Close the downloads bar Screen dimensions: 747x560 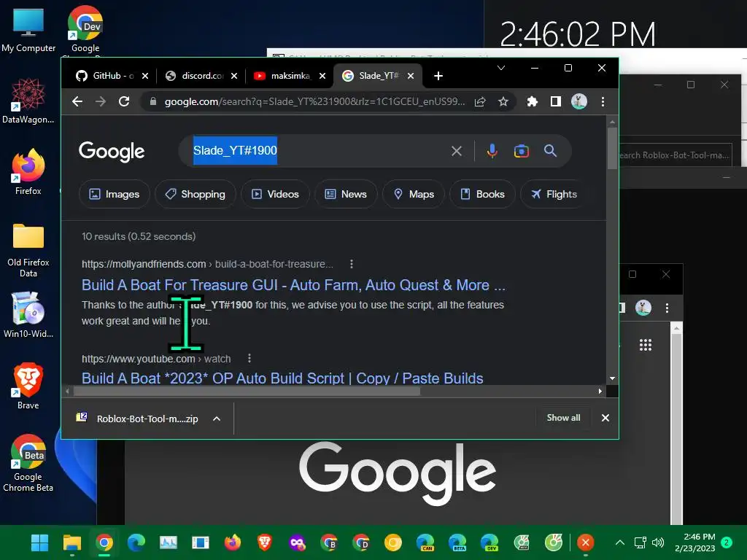point(605,418)
